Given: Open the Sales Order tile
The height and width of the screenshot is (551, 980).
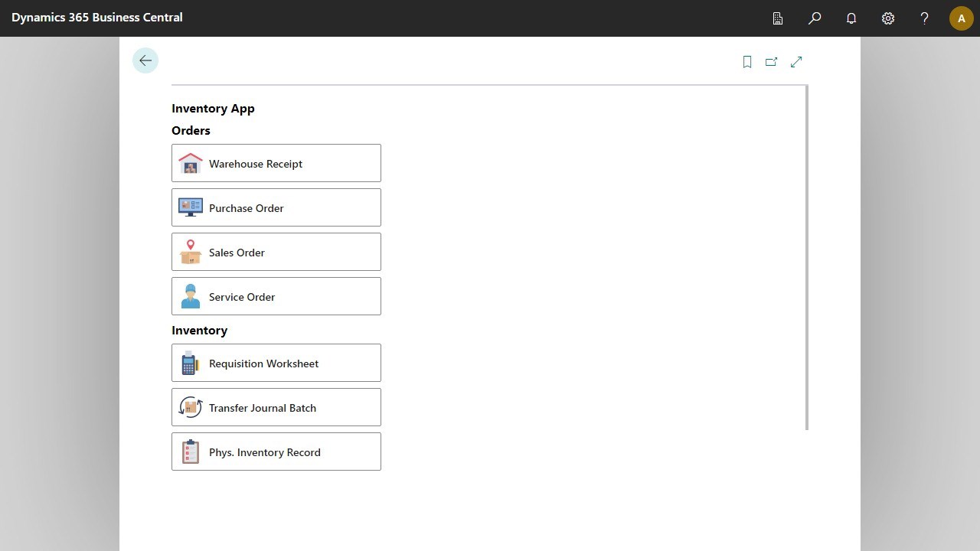Looking at the screenshot, I should (x=276, y=252).
